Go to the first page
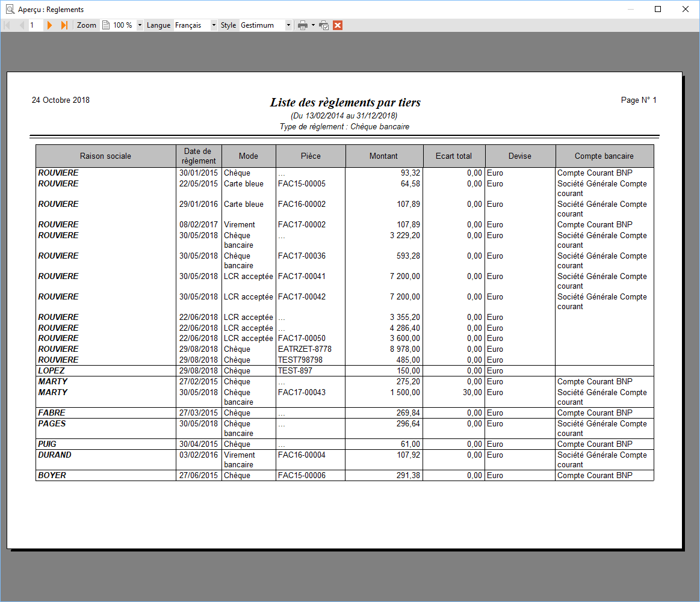Viewport: 700px width, 602px height. pos(7,25)
